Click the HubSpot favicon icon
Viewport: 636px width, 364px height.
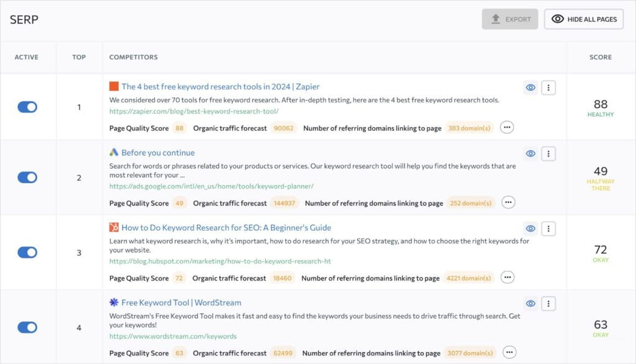[x=114, y=227]
